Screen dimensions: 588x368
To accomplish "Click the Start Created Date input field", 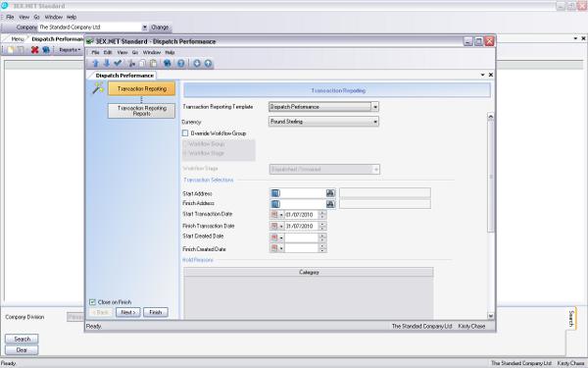I will click(302, 237).
